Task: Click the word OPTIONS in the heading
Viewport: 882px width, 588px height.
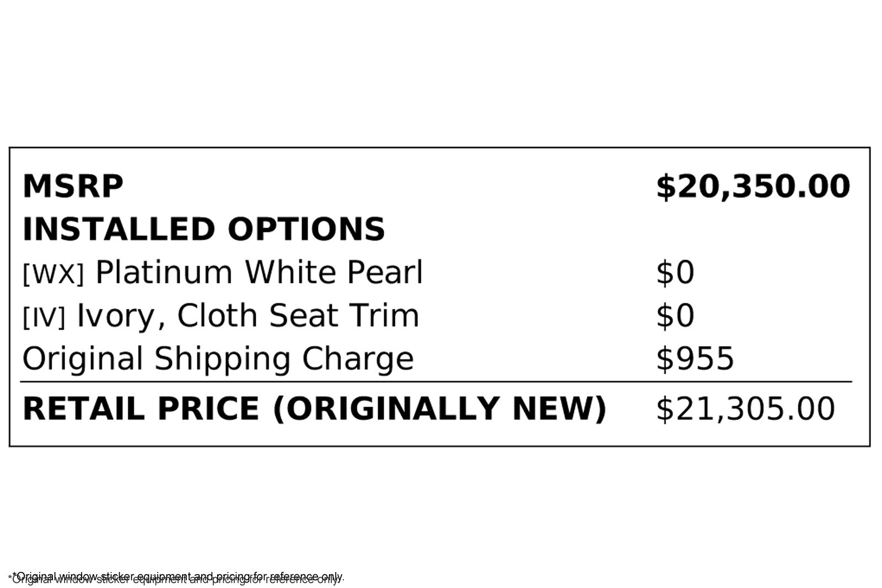Action: pos(306,229)
